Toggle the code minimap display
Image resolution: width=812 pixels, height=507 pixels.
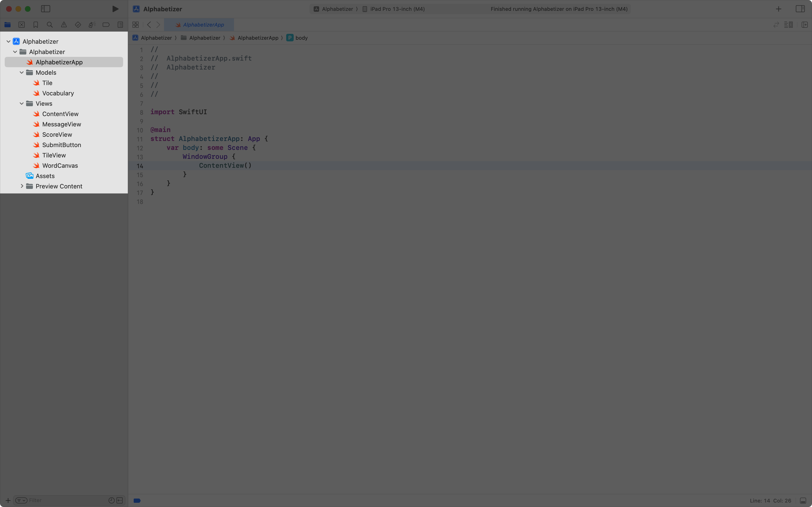789,24
